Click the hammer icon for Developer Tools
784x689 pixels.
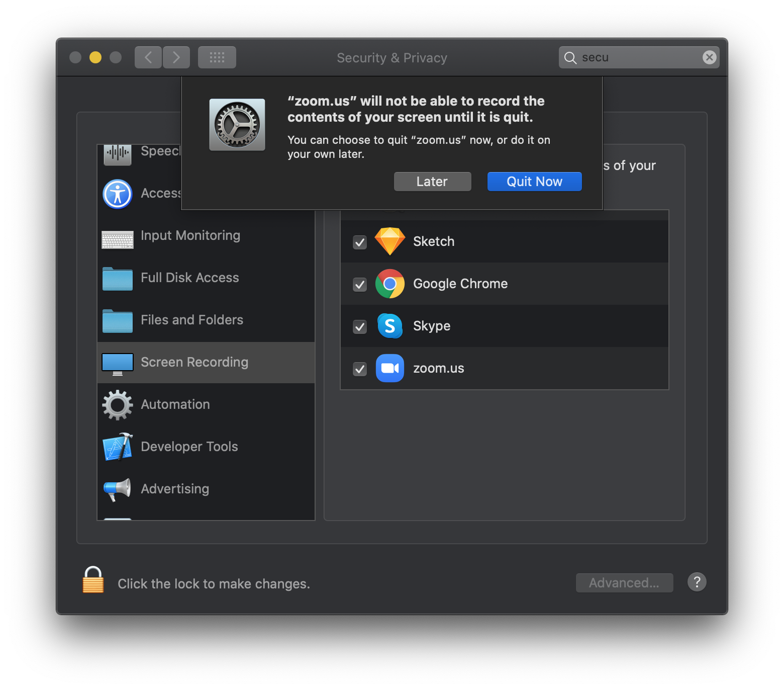pyautogui.click(x=118, y=447)
